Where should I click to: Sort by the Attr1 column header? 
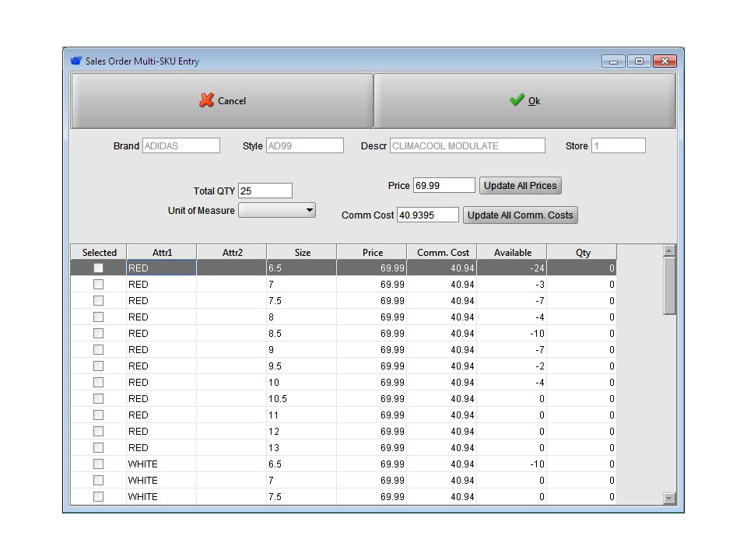[x=162, y=252]
